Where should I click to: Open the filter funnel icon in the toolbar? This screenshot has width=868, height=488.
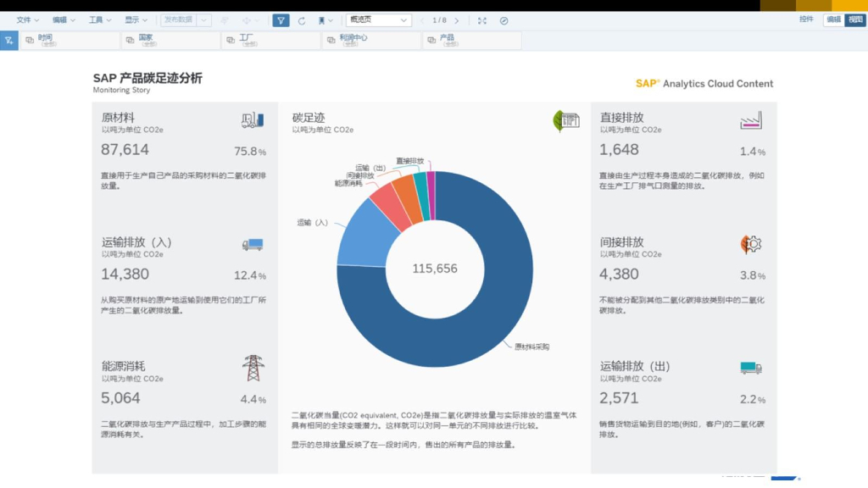(281, 20)
